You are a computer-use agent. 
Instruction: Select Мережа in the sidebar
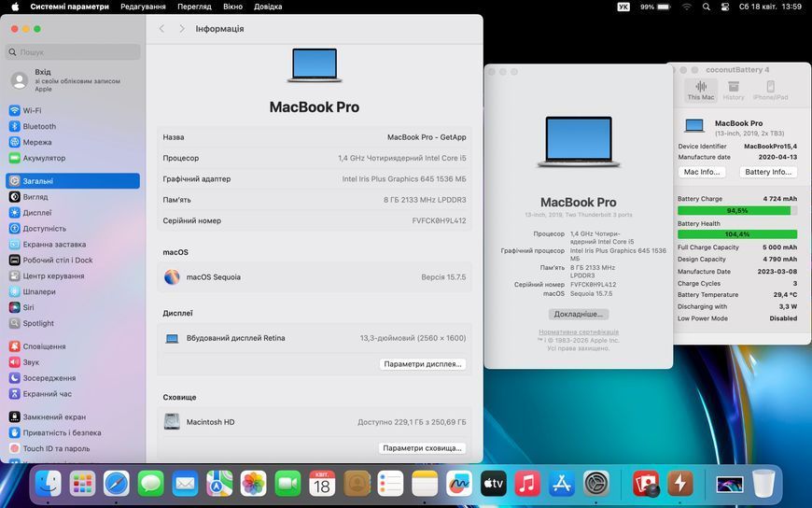point(30,142)
